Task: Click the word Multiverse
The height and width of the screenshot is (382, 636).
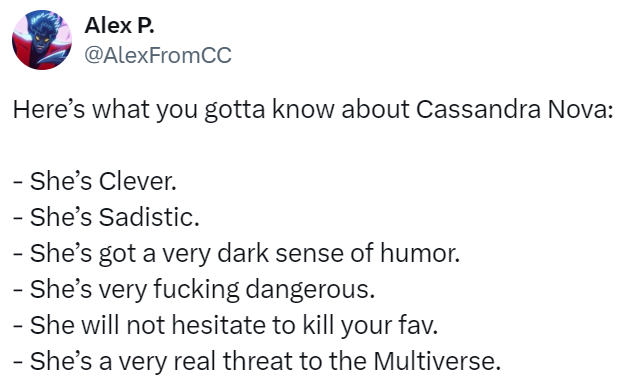Action: pyautogui.click(x=437, y=361)
